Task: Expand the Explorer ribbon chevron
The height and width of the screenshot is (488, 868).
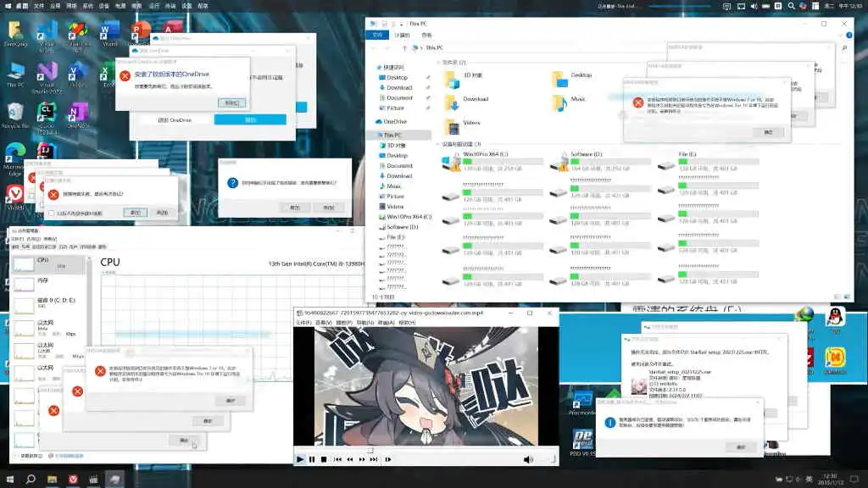Action: (840, 35)
